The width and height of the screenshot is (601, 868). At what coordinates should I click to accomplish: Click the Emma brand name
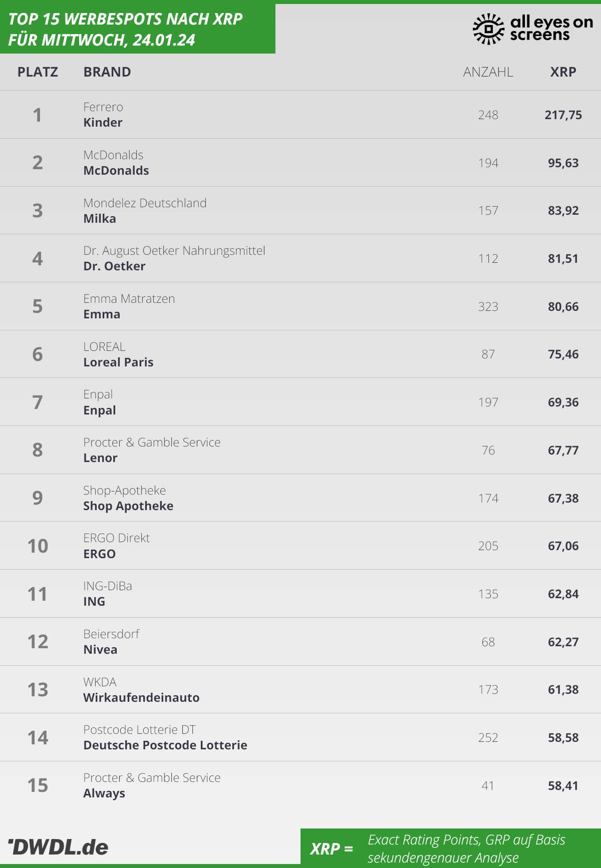[x=102, y=314]
